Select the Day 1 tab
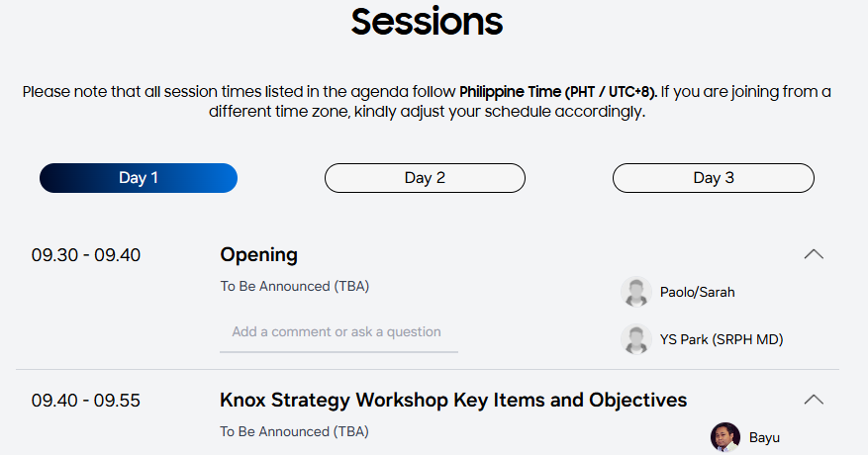The width and height of the screenshot is (868, 455). pyautogui.click(x=139, y=178)
